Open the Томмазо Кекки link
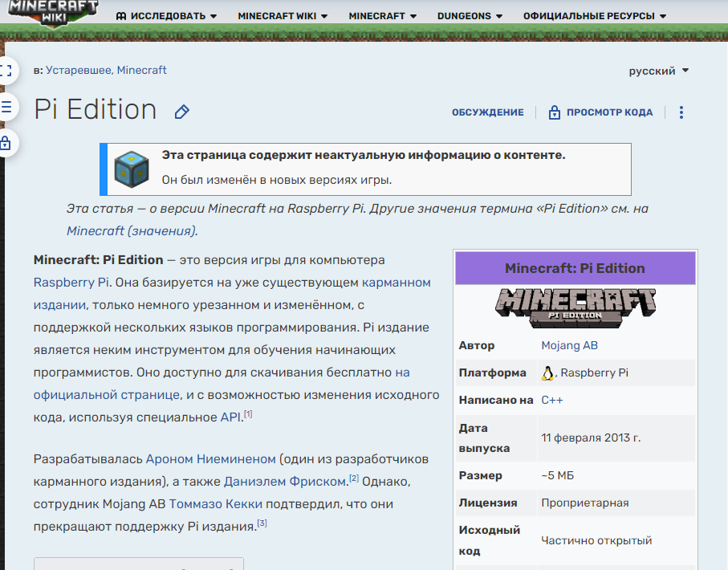 click(x=215, y=504)
